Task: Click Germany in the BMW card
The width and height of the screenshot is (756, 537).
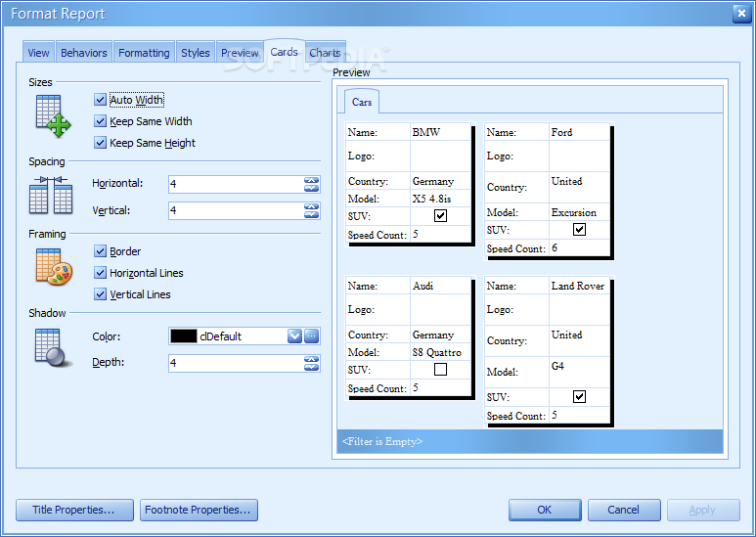Action: coord(433,181)
